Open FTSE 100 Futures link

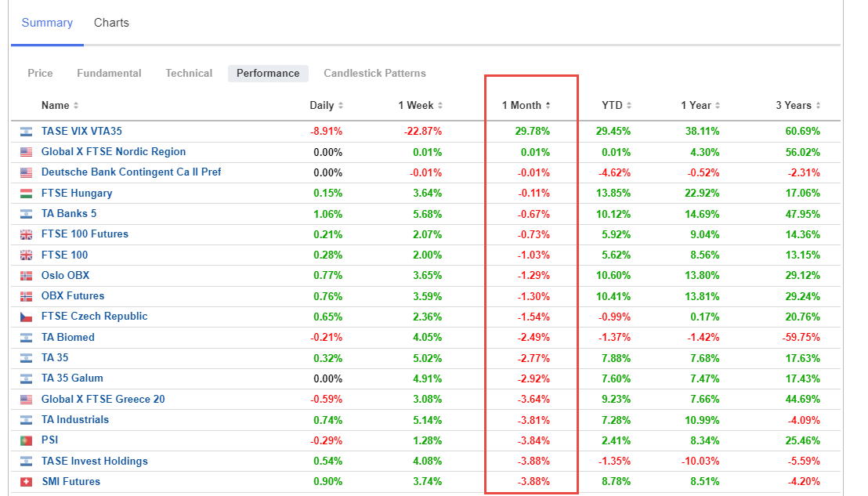tap(85, 234)
